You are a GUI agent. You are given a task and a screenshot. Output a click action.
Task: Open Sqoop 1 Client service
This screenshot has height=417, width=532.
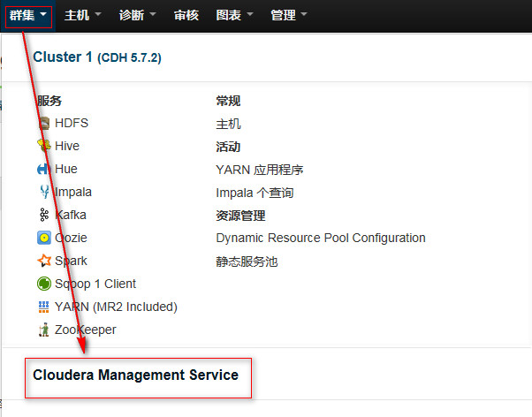tap(95, 284)
